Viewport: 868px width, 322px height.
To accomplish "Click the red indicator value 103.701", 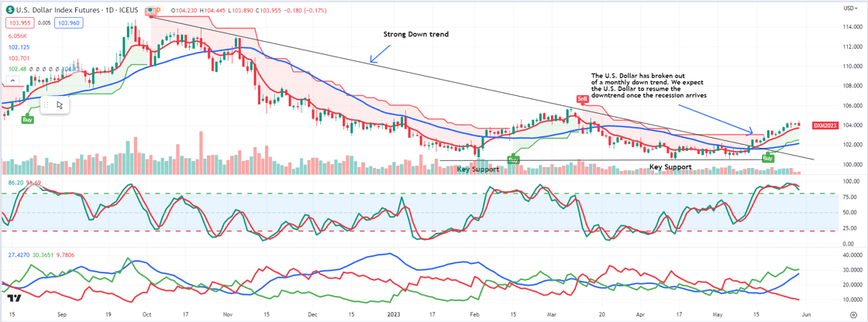I will pos(17,58).
